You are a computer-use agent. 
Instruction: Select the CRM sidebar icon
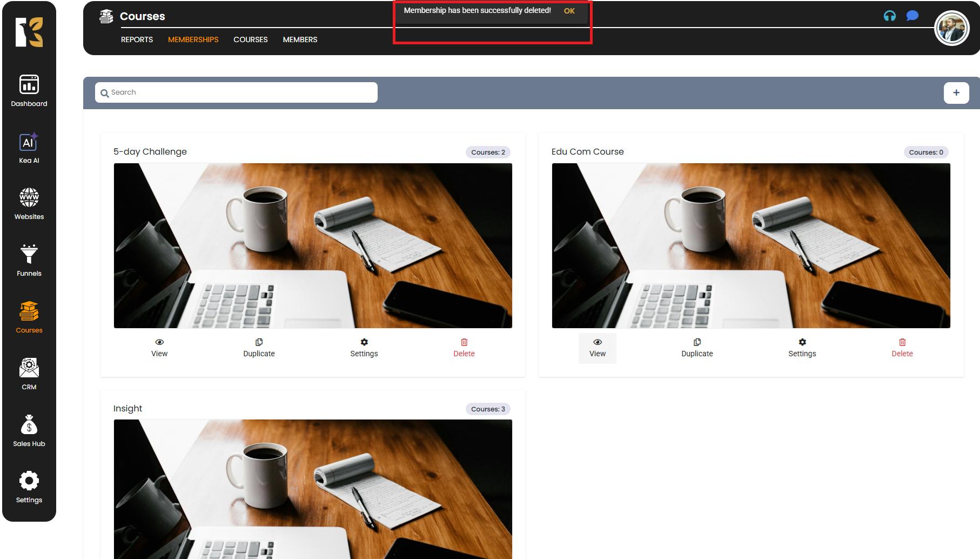click(x=29, y=374)
